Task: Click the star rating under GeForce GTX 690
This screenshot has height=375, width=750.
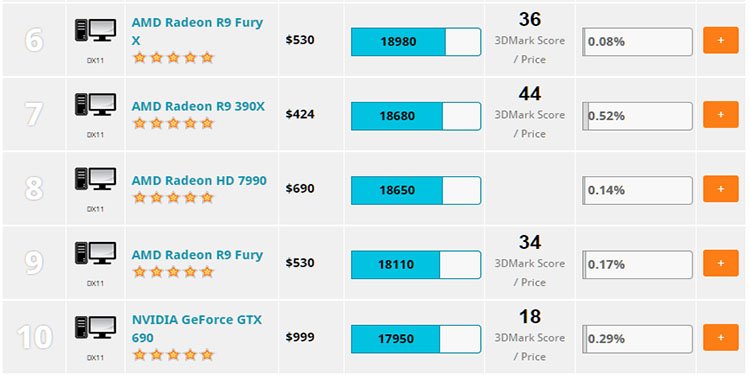Action: (173, 355)
